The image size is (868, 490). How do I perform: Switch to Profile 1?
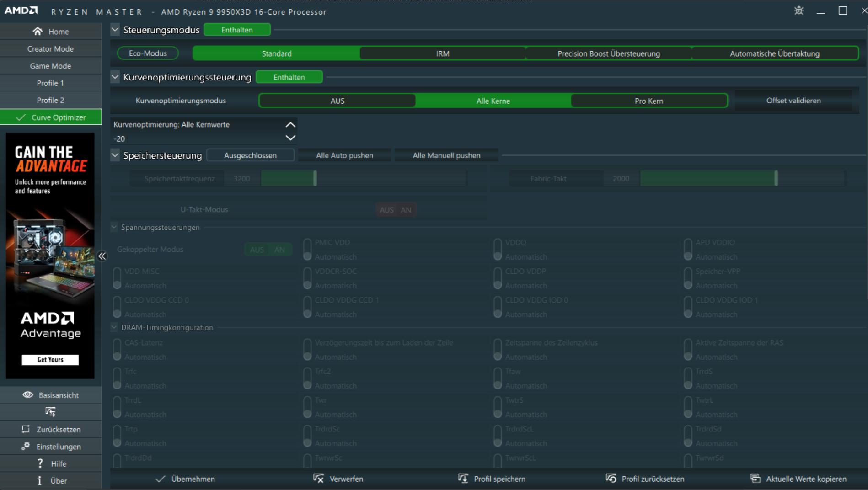point(51,83)
